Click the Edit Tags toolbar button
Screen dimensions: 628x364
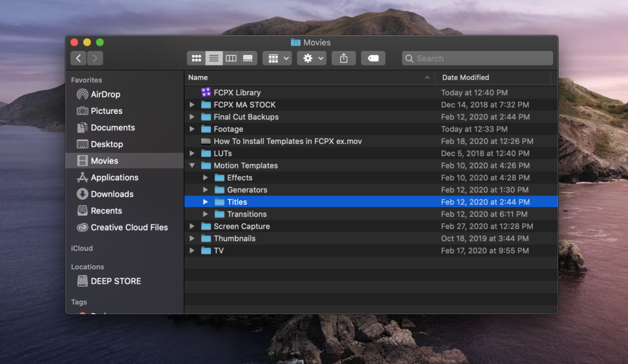[373, 58]
